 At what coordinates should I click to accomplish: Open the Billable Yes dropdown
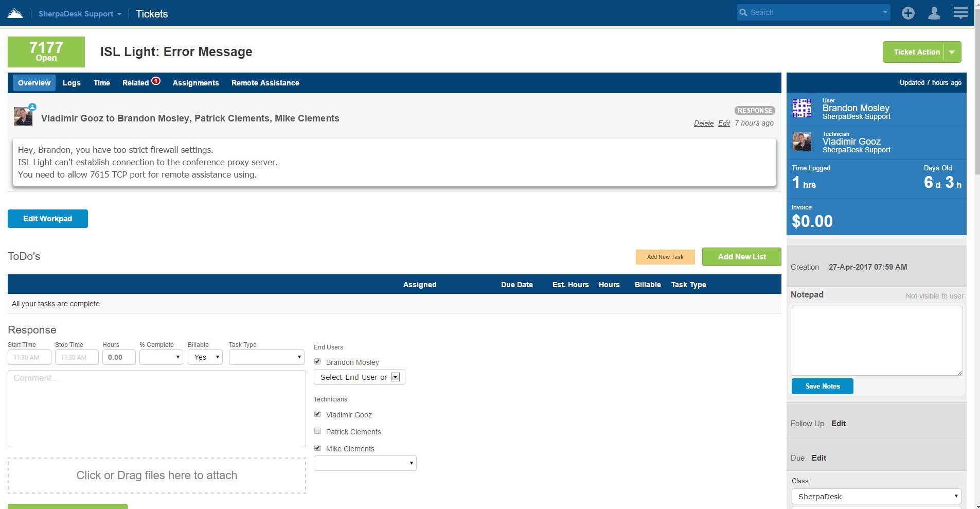click(205, 357)
